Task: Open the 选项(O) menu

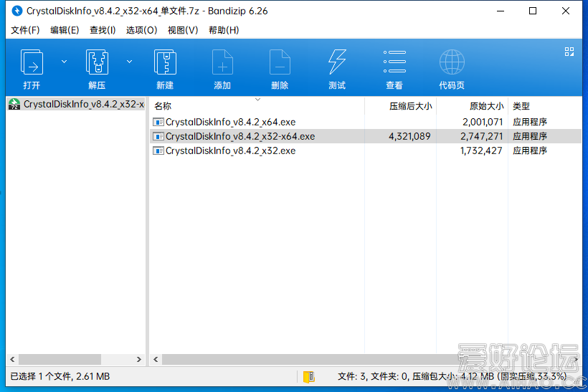Action: (141, 30)
